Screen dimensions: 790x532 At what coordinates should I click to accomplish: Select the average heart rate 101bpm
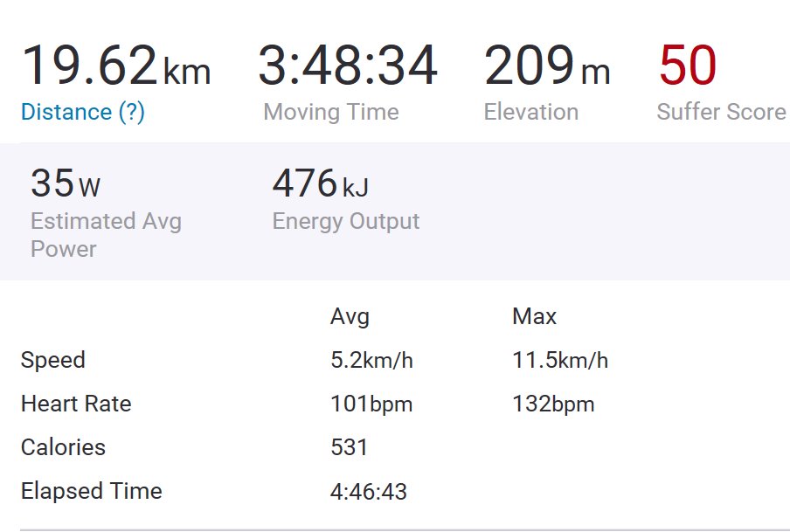[x=371, y=404]
